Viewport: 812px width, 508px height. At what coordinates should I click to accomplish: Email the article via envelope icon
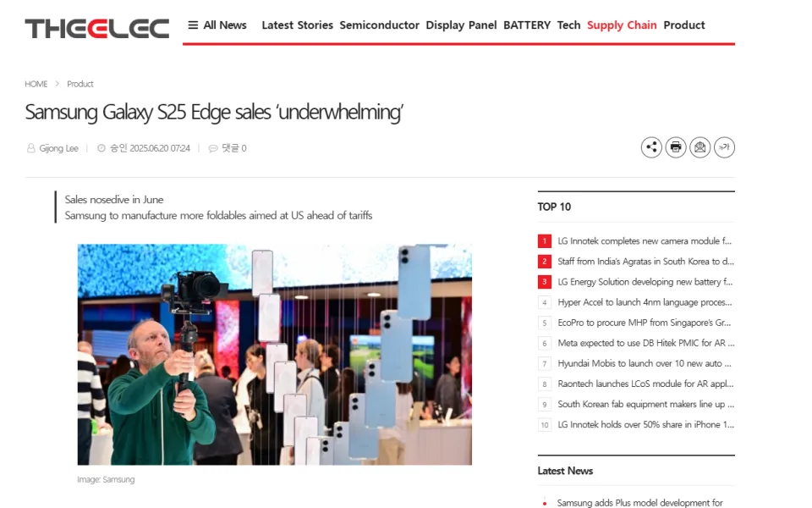(700, 147)
